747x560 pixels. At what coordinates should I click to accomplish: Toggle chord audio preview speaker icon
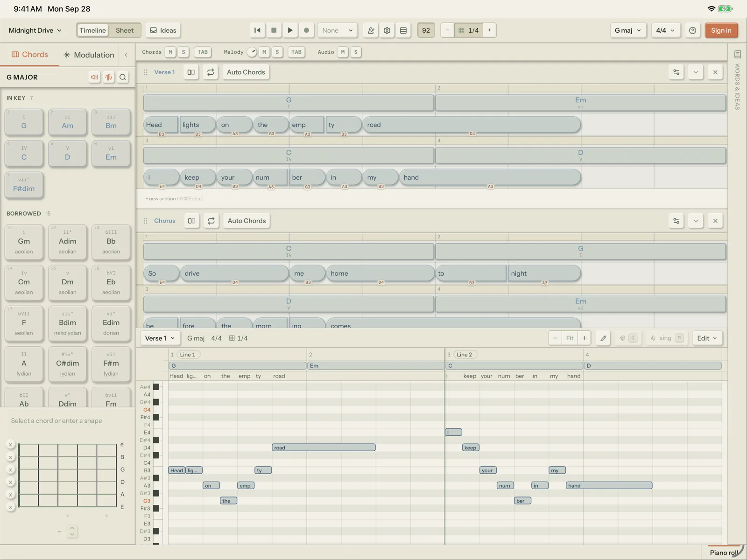coord(95,77)
